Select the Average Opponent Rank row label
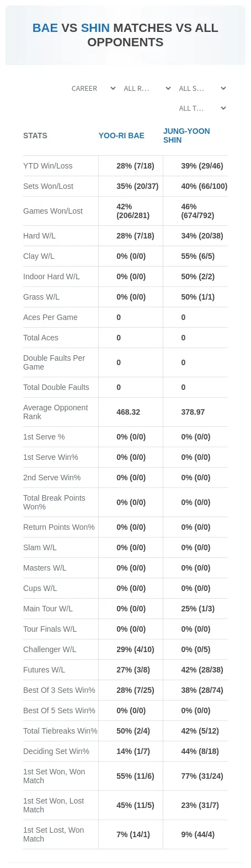251x868 pixels. coord(56,412)
